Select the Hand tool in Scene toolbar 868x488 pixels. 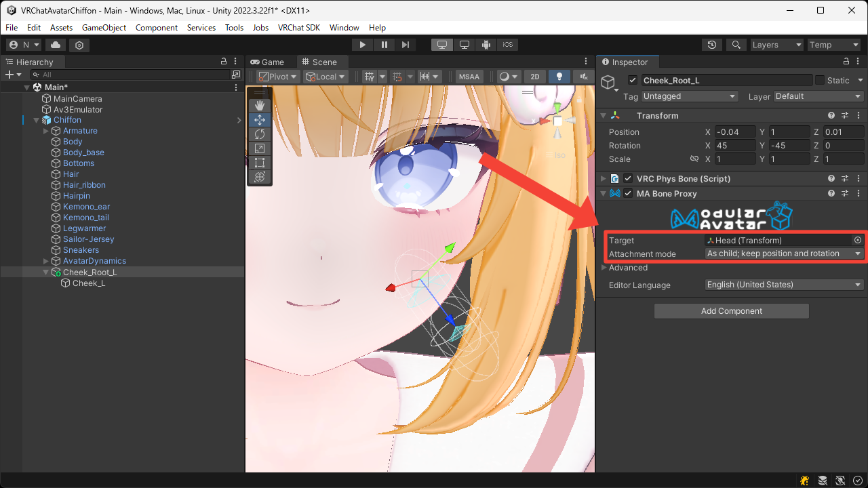pos(260,105)
